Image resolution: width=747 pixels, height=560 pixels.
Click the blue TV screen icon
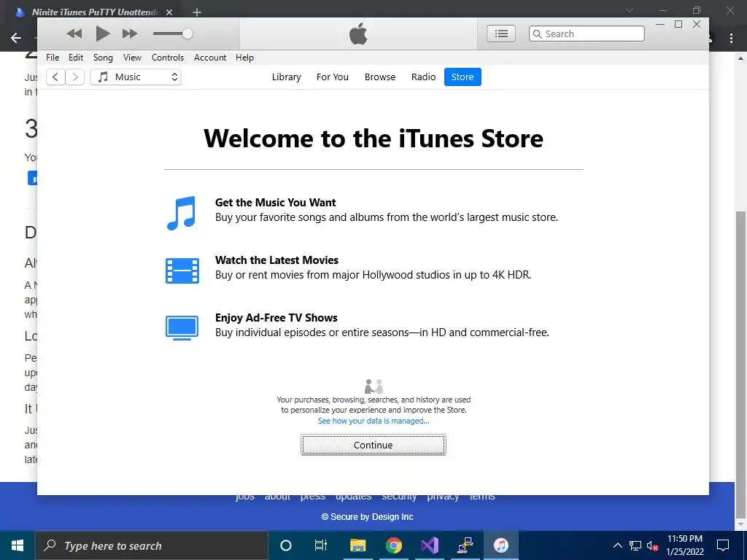coord(182,327)
